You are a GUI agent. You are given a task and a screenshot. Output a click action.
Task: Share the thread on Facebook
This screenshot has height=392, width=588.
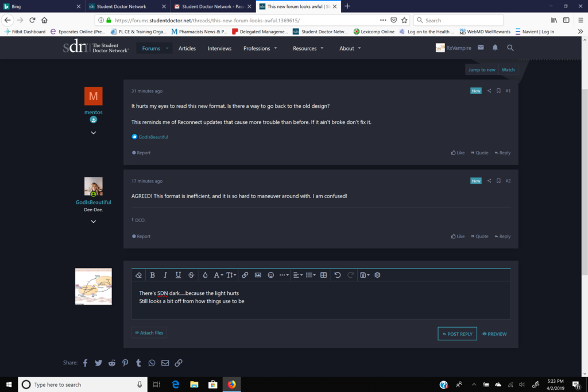tap(86, 363)
